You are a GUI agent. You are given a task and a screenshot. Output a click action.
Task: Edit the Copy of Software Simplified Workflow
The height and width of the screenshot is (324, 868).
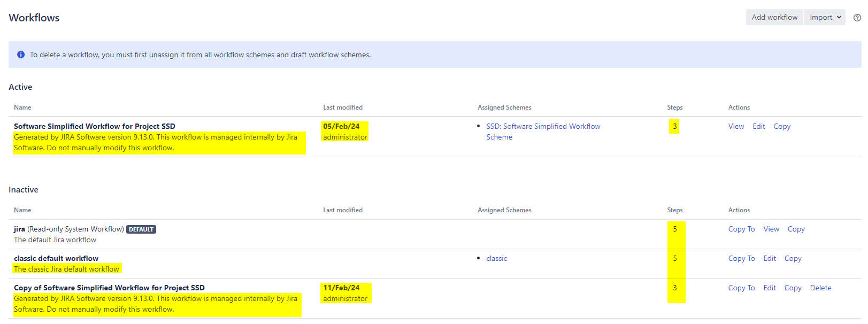[770, 288]
